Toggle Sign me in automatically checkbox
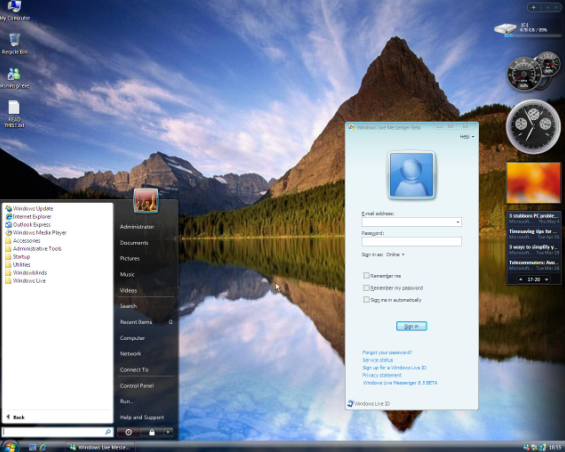Screen dimensions: 565x452 pos(366,300)
